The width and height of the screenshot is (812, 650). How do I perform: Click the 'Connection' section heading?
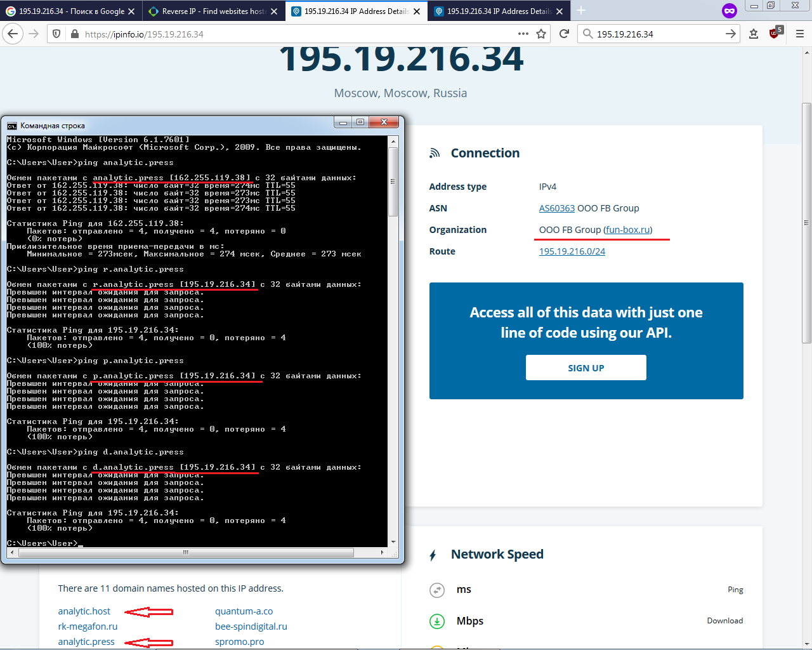(485, 153)
